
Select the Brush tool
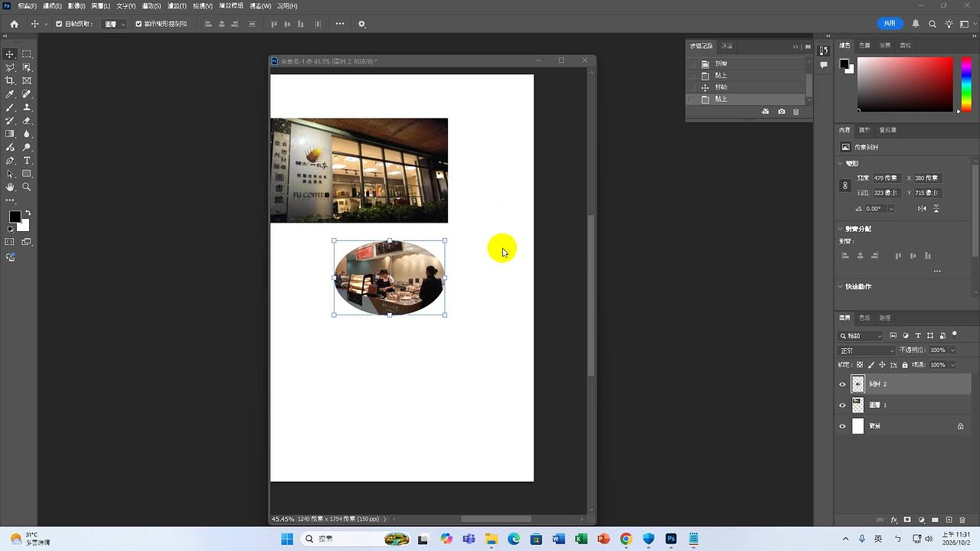[10, 108]
